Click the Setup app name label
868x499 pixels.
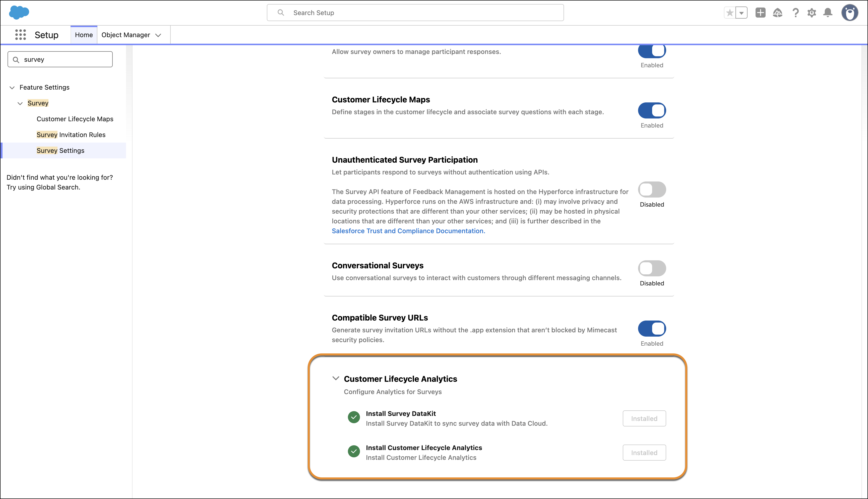pyautogui.click(x=47, y=35)
